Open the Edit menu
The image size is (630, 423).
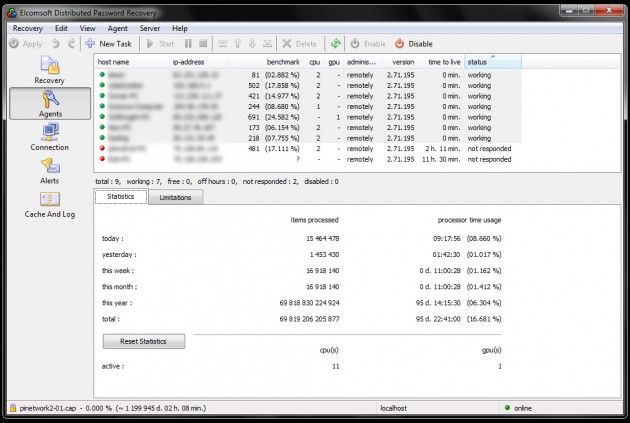(61, 29)
